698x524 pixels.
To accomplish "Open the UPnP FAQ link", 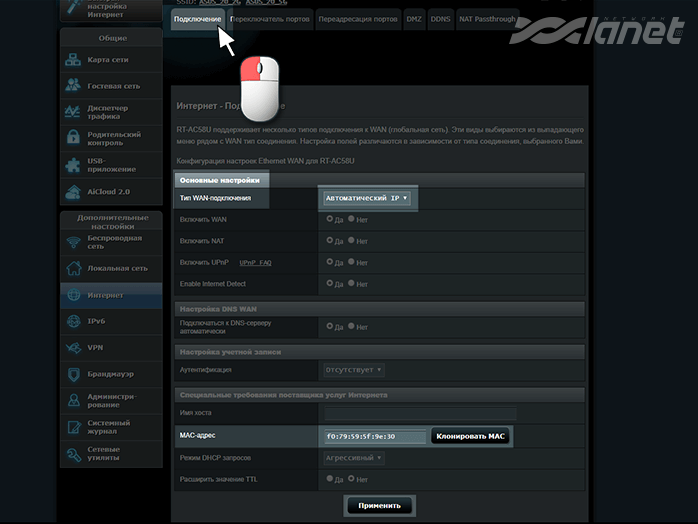I will click(x=255, y=263).
